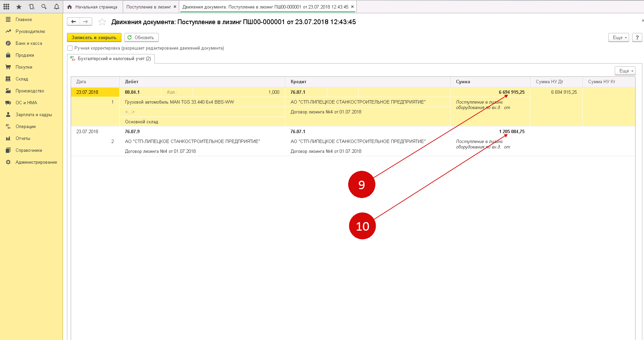
Task: Select the second row date 23.07.2018
Action: pyautogui.click(x=95, y=131)
